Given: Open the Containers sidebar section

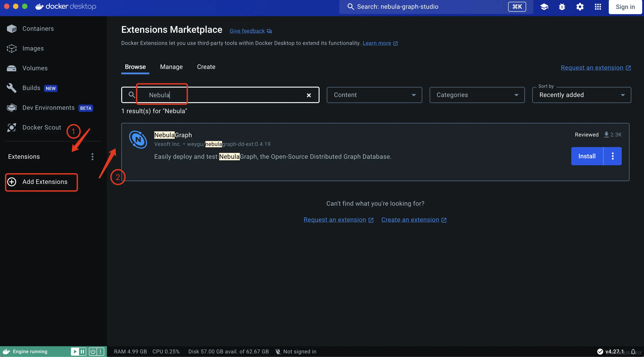Looking at the screenshot, I should click(x=38, y=29).
